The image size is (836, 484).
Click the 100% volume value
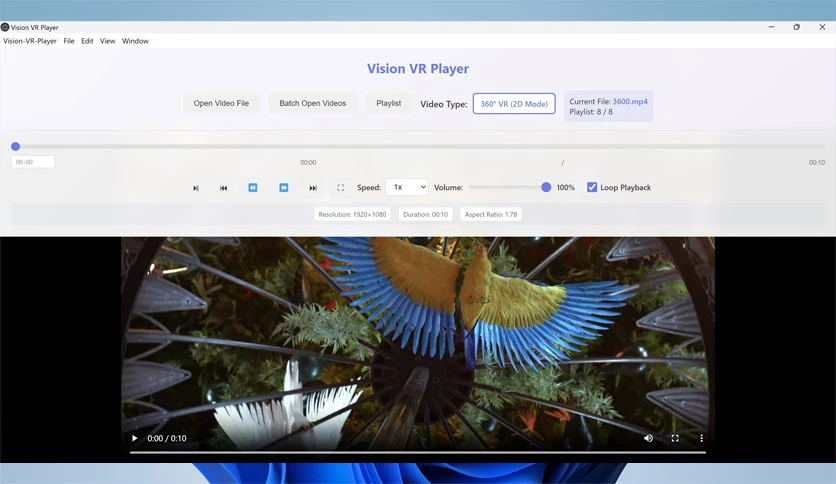(x=566, y=188)
